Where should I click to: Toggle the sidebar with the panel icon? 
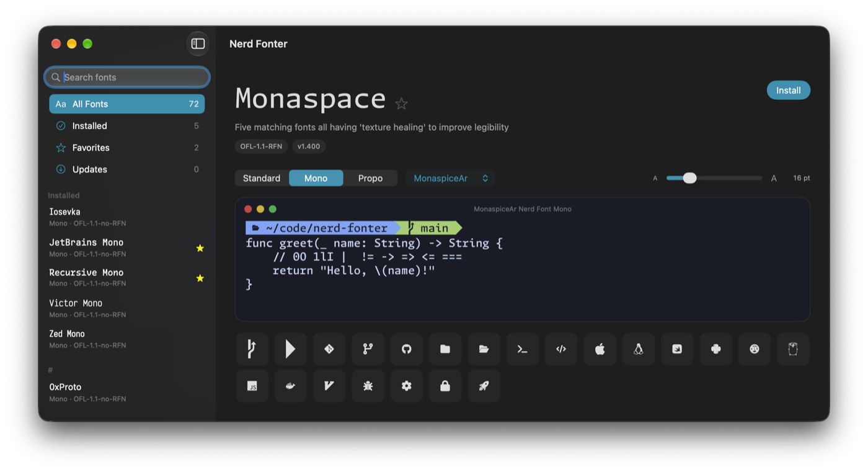(198, 43)
